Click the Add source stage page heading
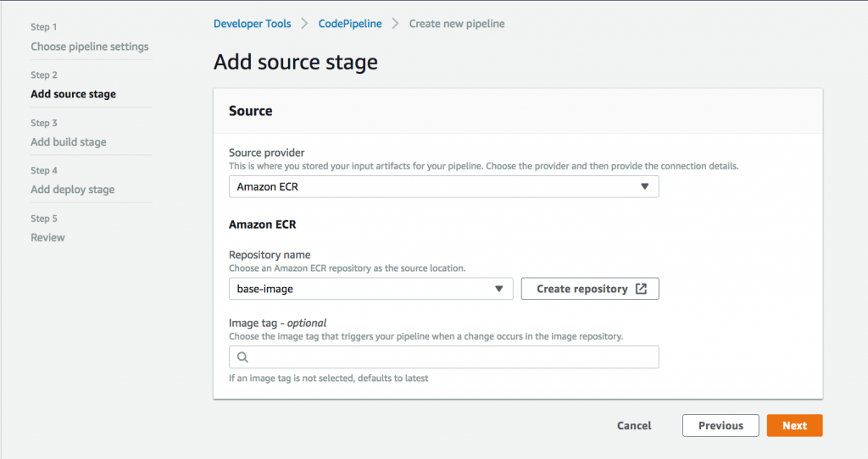 (296, 62)
